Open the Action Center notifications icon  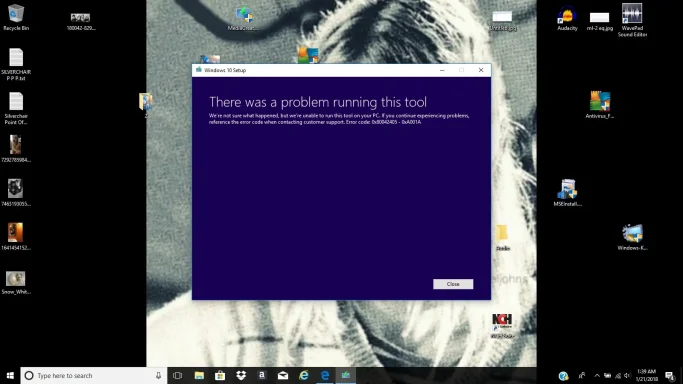670,375
